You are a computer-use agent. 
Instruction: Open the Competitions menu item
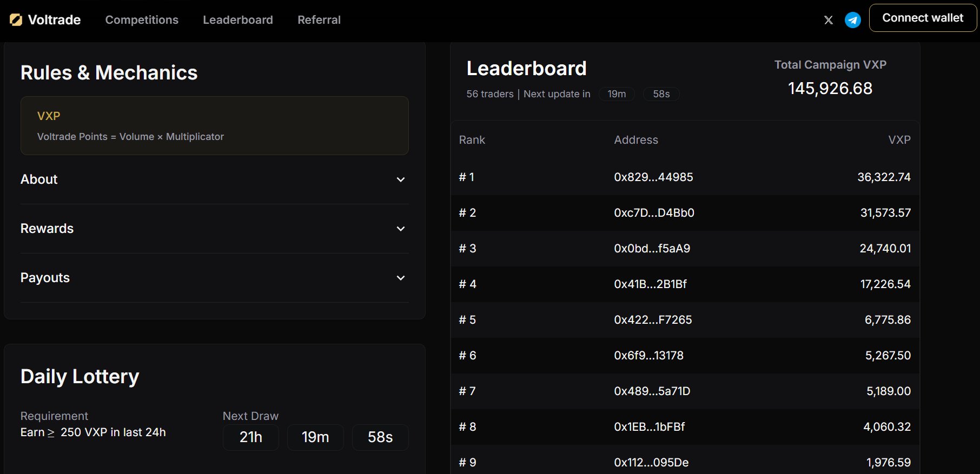point(142,20)
